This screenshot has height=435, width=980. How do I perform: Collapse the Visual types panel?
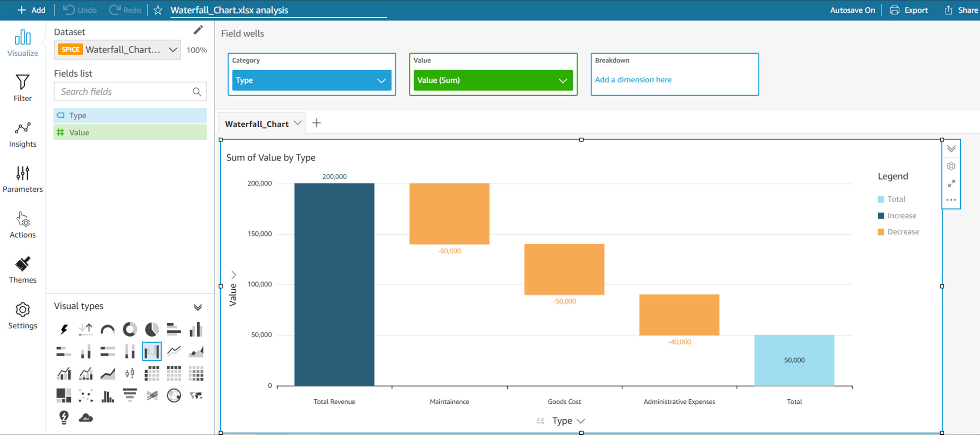[198, 307]
